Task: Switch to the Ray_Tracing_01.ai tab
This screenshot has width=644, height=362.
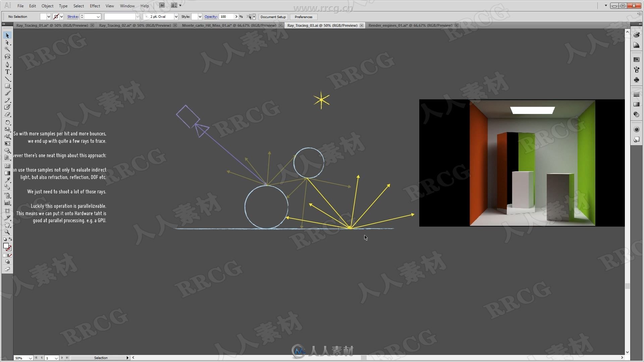Action: point(52,25)
